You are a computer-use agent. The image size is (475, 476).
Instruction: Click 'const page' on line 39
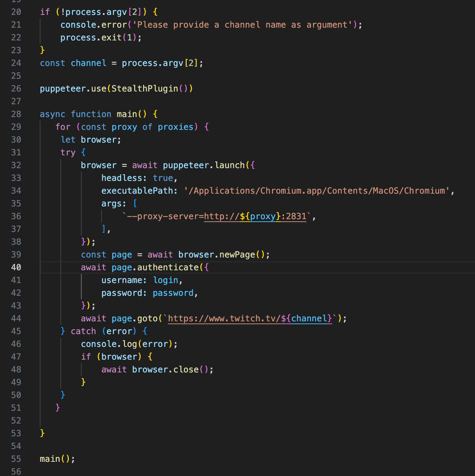click(107, 255)
